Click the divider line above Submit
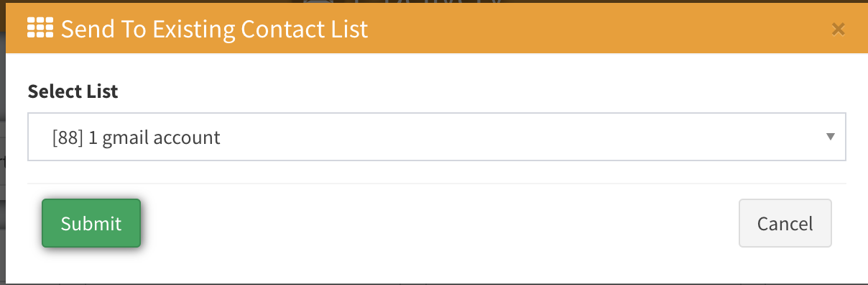Viewport: 868px width, 285px height. tap(437, 184)
